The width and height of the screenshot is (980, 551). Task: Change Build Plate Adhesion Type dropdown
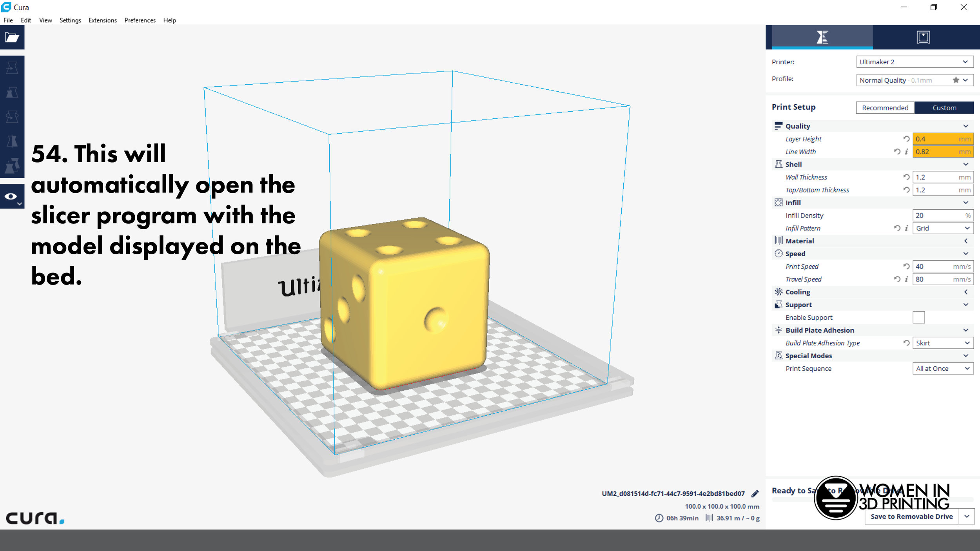(x=941, y=343)
